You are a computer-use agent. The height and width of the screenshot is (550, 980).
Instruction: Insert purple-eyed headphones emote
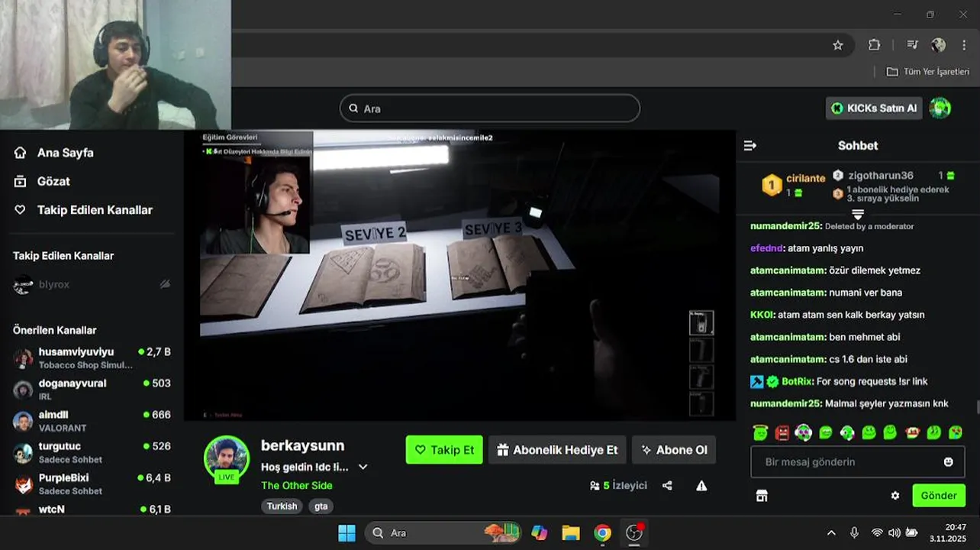pyautogui.click(x=803, y=432)
